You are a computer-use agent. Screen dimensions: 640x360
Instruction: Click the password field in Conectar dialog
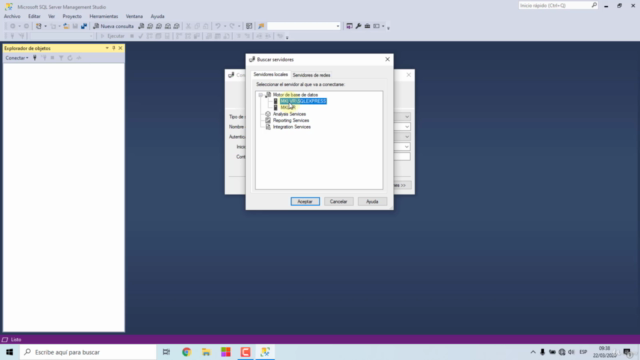coord(402,157)
